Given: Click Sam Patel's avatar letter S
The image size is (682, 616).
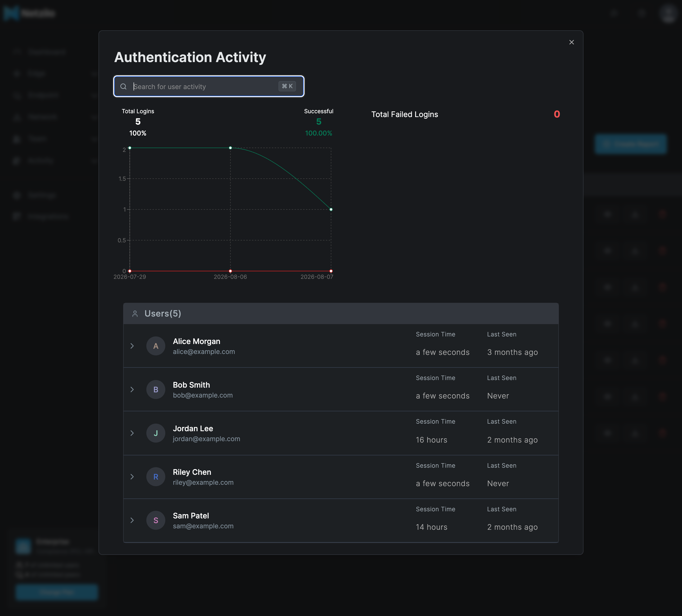Looking at the screenshot, I should click(x=156, y=521).
